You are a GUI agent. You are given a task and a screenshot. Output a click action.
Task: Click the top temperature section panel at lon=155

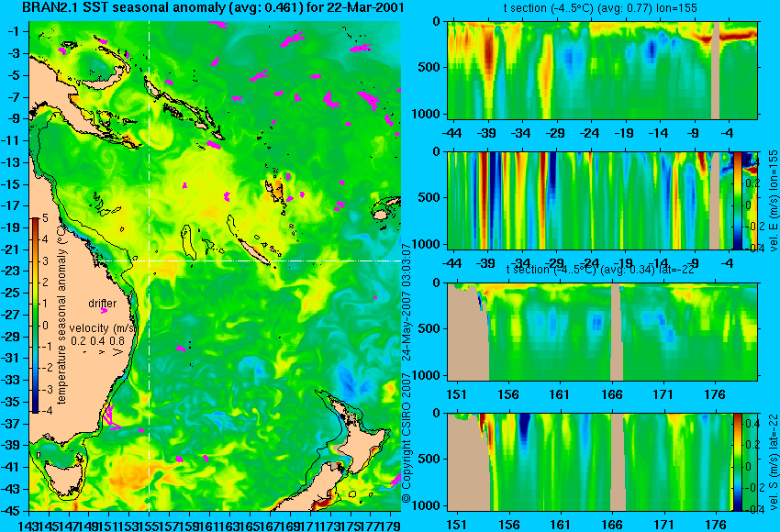[x=602, y=70]
